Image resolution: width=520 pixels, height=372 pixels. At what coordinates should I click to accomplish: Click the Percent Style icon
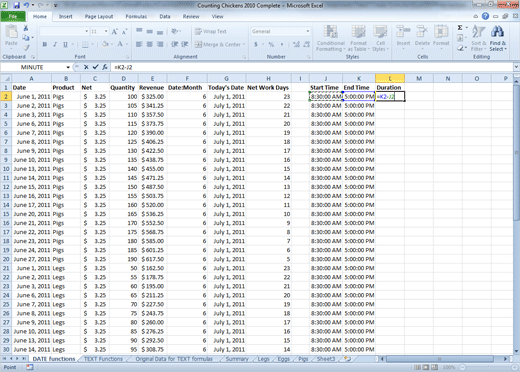[x=271, y=44]
